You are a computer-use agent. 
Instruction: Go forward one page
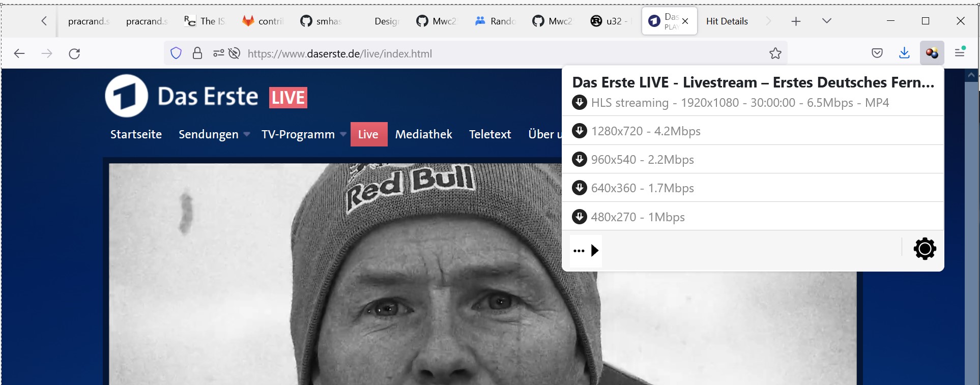pyautogui.click(x=47, y=53)
